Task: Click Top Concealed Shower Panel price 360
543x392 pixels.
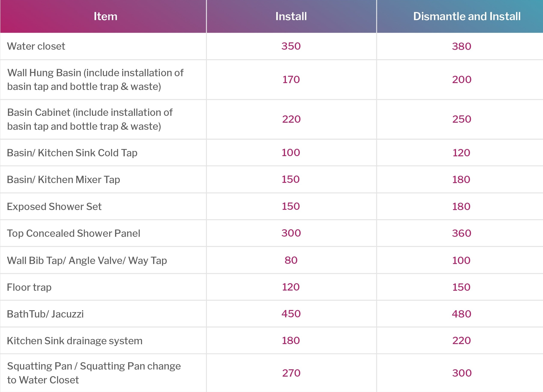Action: [461, 233]
